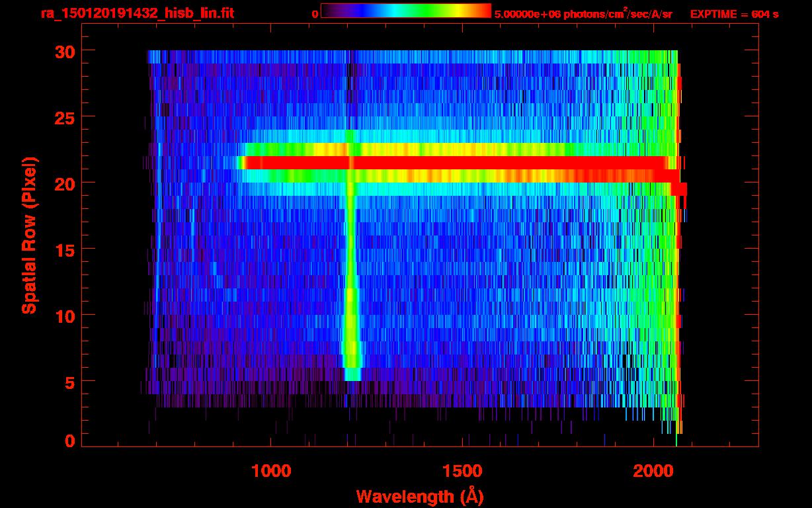The height and width of the screenshot is (508, 812).
Task: Click the EXPTIME = 604 s label
Action: [x=734, y=14]
